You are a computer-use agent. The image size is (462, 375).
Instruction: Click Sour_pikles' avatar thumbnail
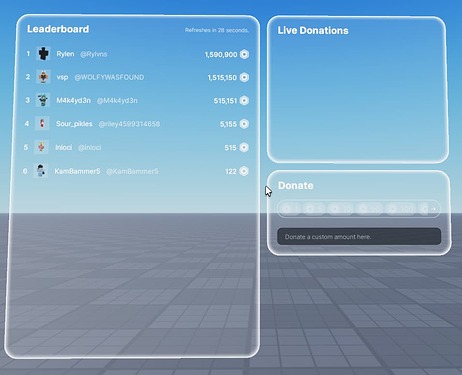coord(42,124)
